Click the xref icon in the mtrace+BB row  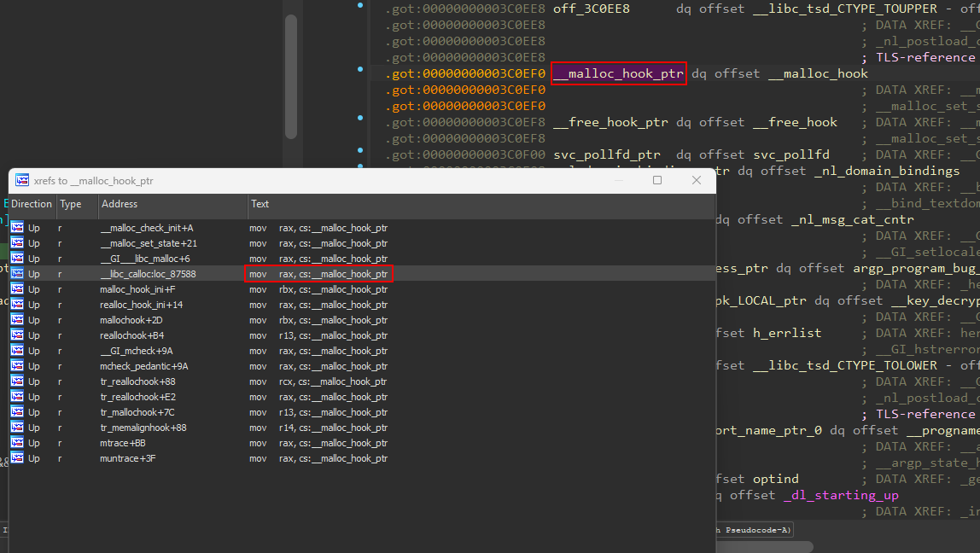click(17, 443)
